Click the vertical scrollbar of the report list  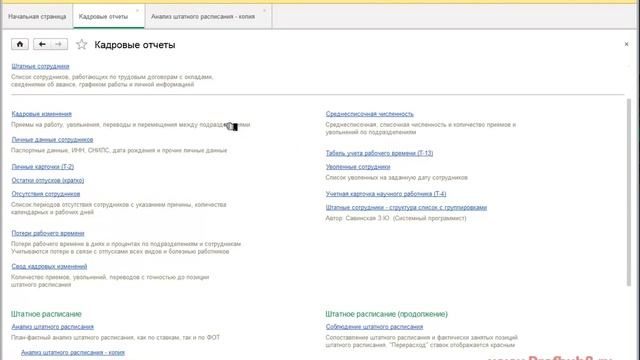pos(629,192)
